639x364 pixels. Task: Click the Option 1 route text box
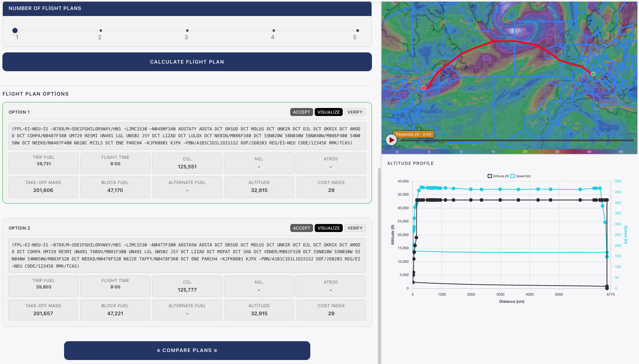pos(187,136)
